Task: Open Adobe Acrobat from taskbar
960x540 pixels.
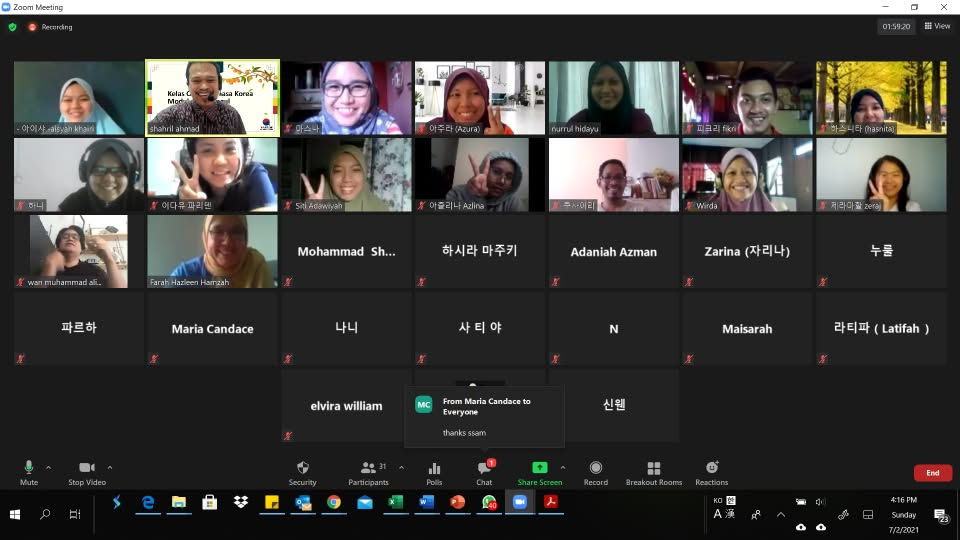Action: (x=550, y=503)
